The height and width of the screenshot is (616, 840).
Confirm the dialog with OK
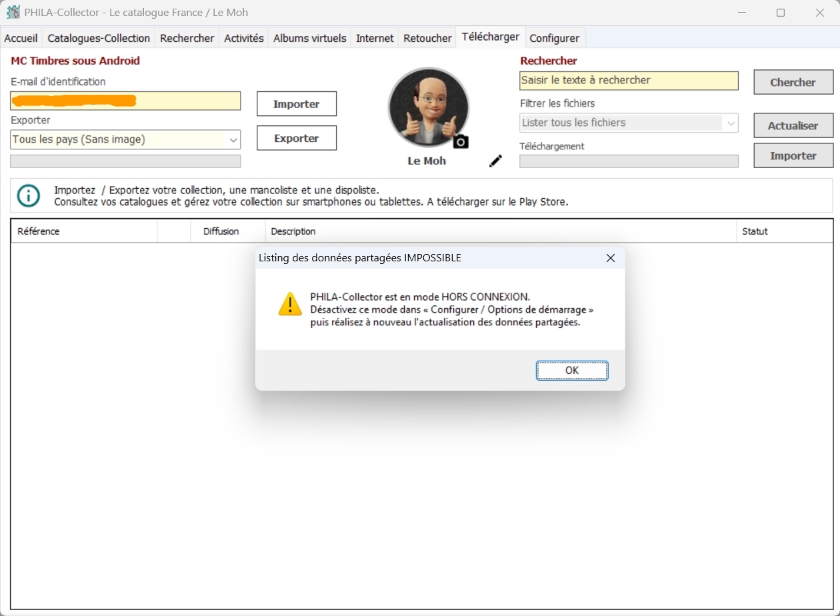[572, 370]
